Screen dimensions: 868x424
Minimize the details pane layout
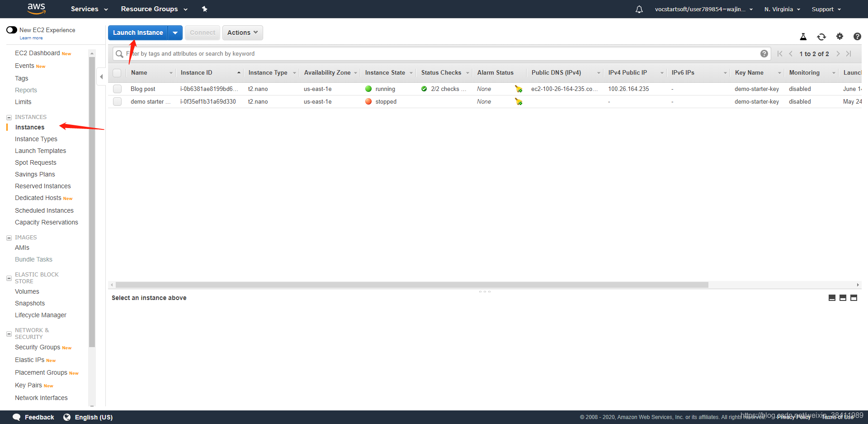point(832,298)
